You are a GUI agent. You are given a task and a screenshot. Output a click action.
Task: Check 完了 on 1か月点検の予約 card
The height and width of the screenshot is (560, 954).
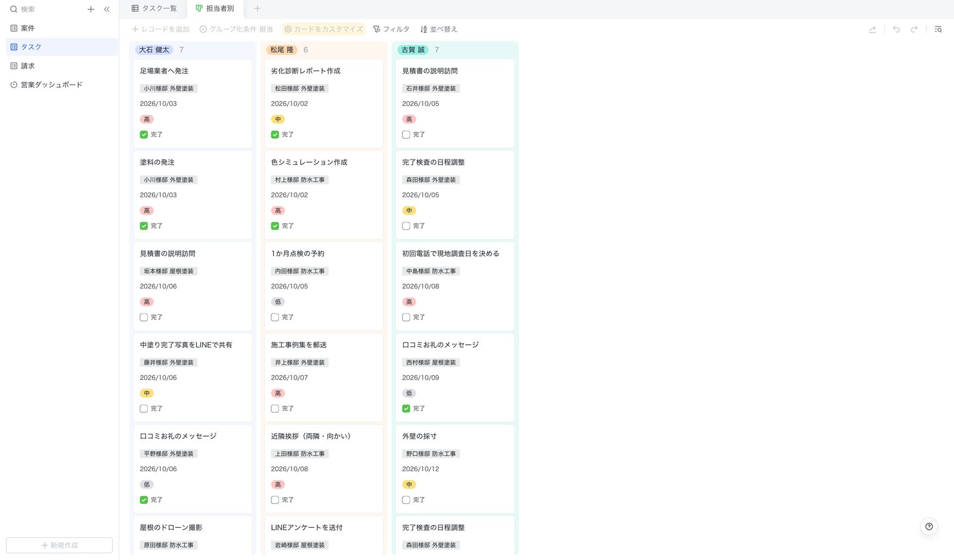tap(275, 318)
